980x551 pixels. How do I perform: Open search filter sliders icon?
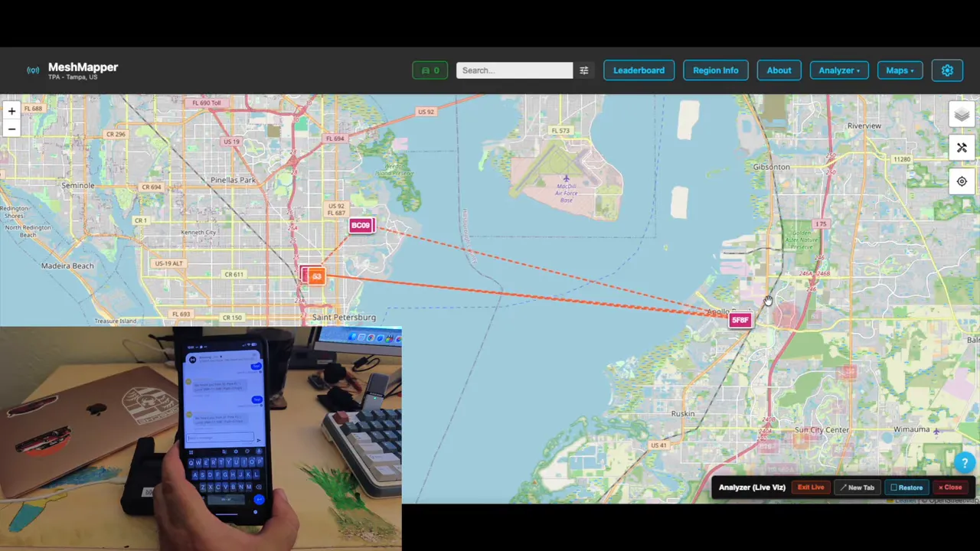584,70
